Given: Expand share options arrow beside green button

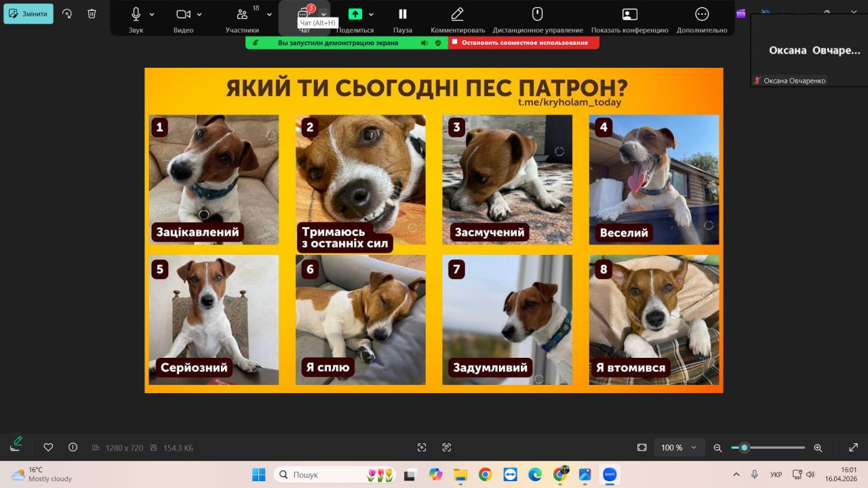Looking at the screenshot, I should 371,14.
